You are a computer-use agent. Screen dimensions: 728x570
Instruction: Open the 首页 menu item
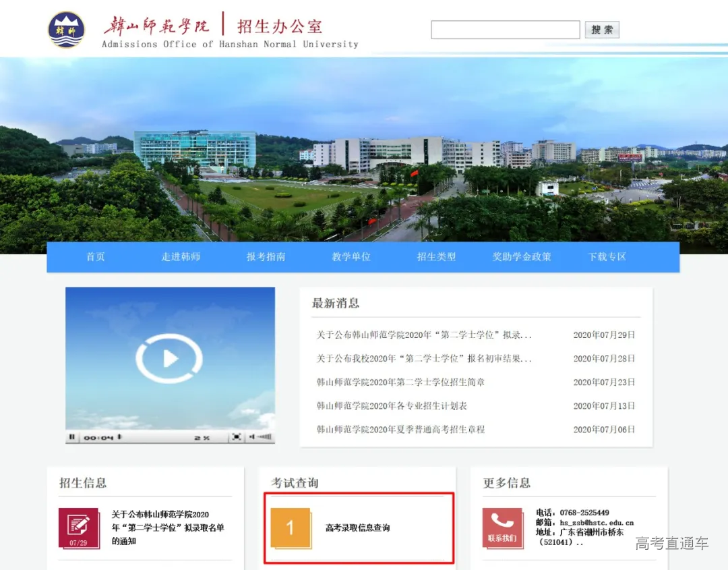(x=95, y=257)
